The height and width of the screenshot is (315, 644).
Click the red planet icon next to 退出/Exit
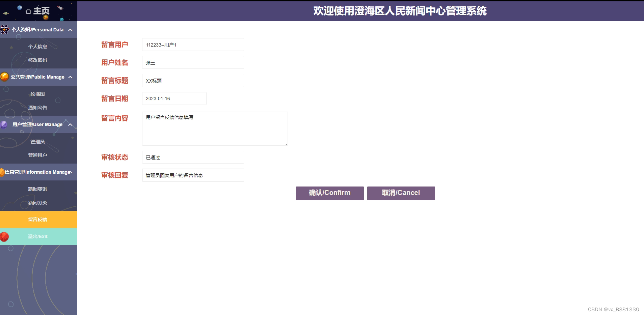(x=4, y=236)
